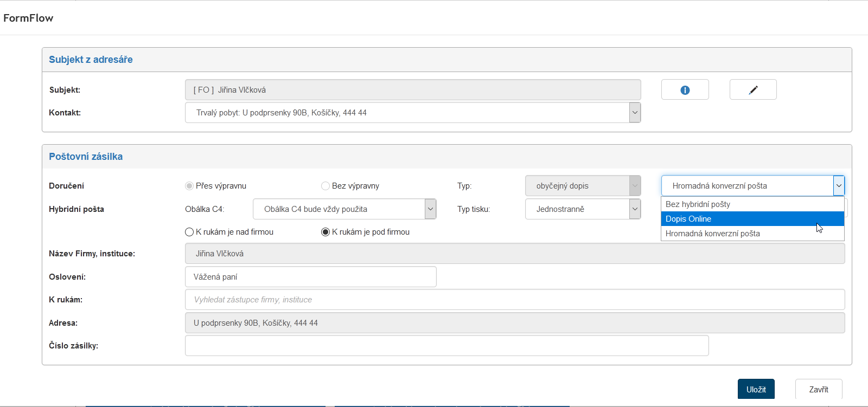Click the blue info icon next to Subjekt
Image resolution: width=868 pixels, height=407 pixels.
tap(685, 90)
